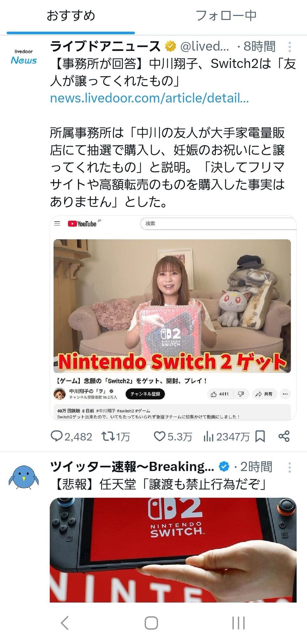Tap the livedoor News avatar

pos(24,57)
